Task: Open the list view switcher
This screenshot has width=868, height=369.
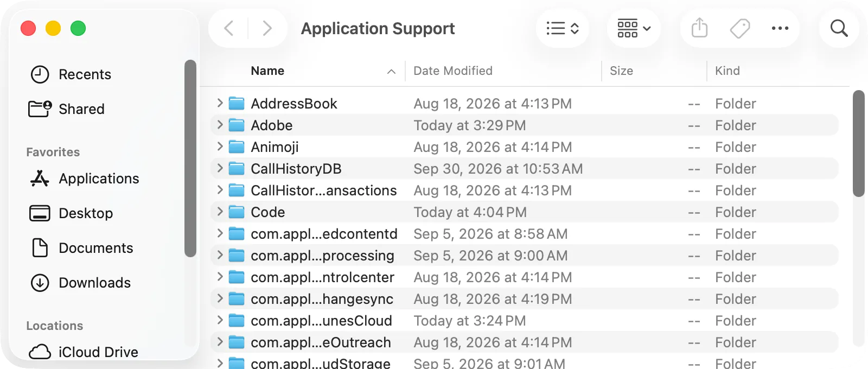Action: [563, 28]
